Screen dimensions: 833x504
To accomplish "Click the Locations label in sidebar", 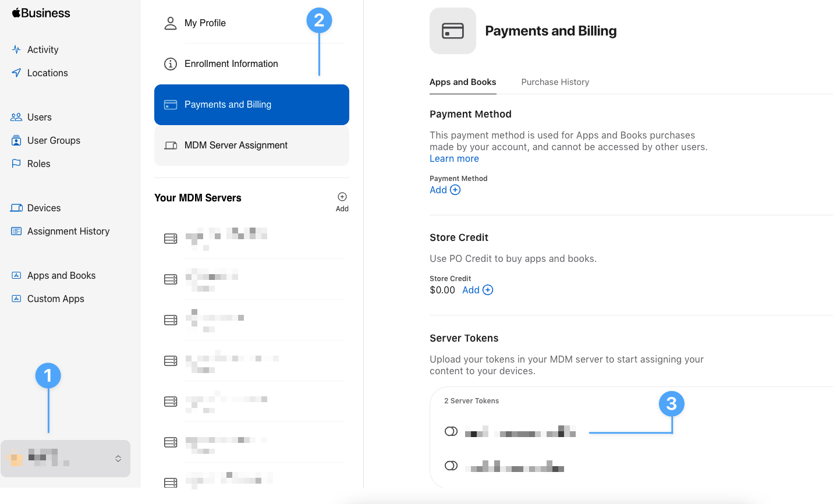I will click(48, 73).
